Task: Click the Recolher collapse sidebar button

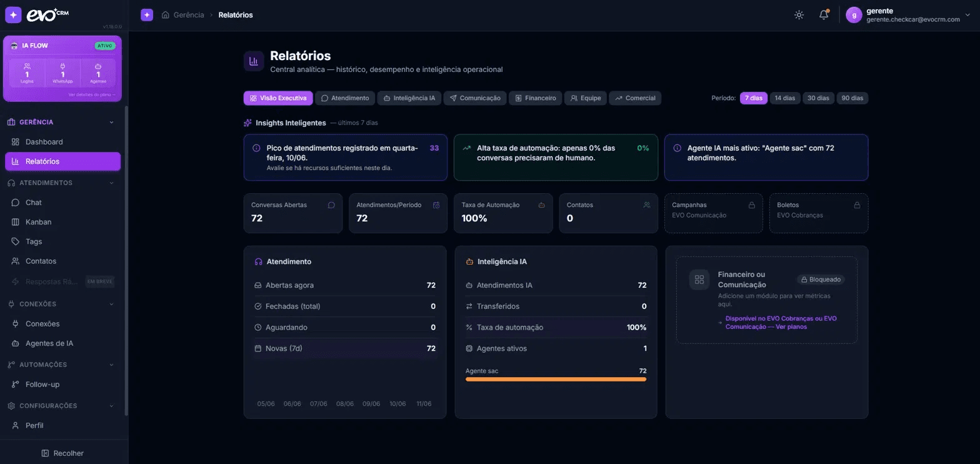Action: [x=62, y=453]
